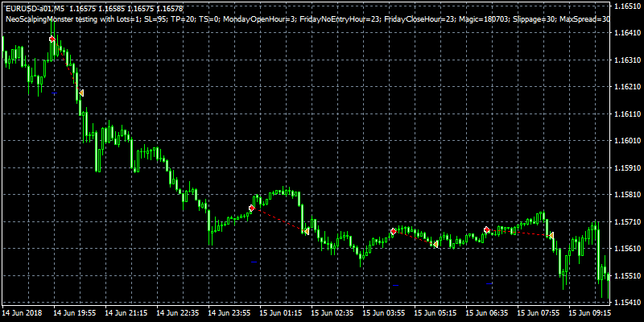The width and height of the screenshot is (644, 322).
Task: Select the 1.15510 price scale value
Action: coord(626,275)
